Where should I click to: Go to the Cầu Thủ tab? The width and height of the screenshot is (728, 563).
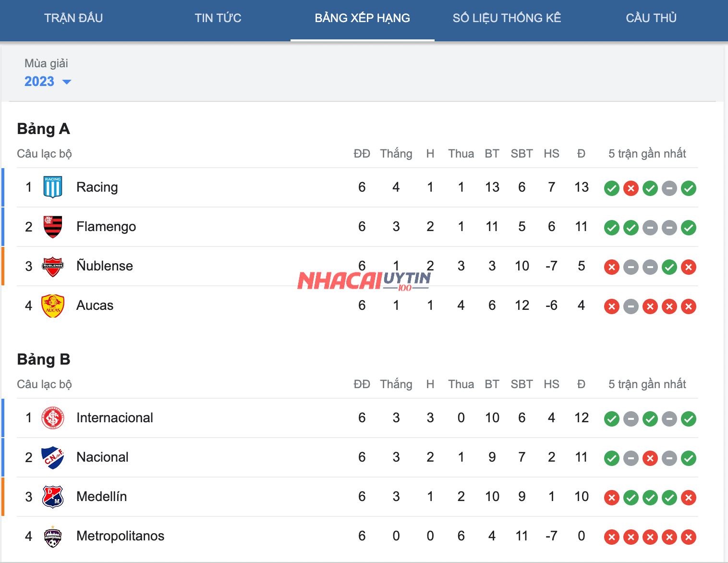click(651, 18)
